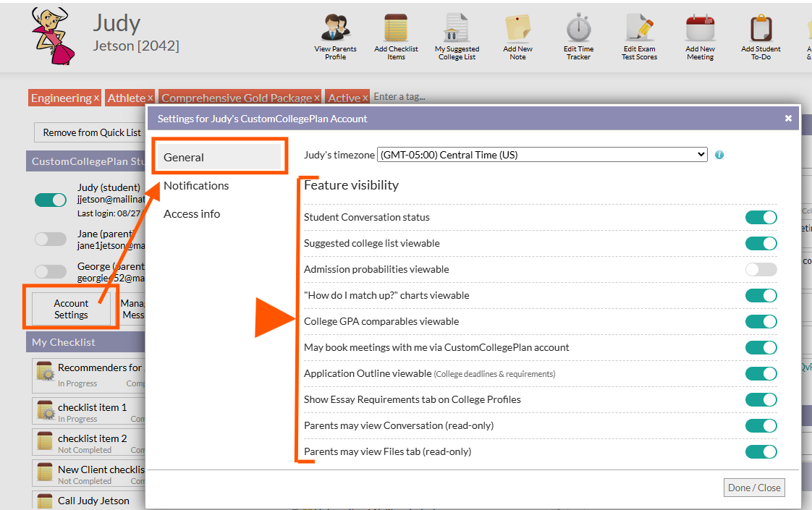Open Judy's timezone dropdown
The width and height of the screenshot is (812, 510).
click(x=542, y=155)
